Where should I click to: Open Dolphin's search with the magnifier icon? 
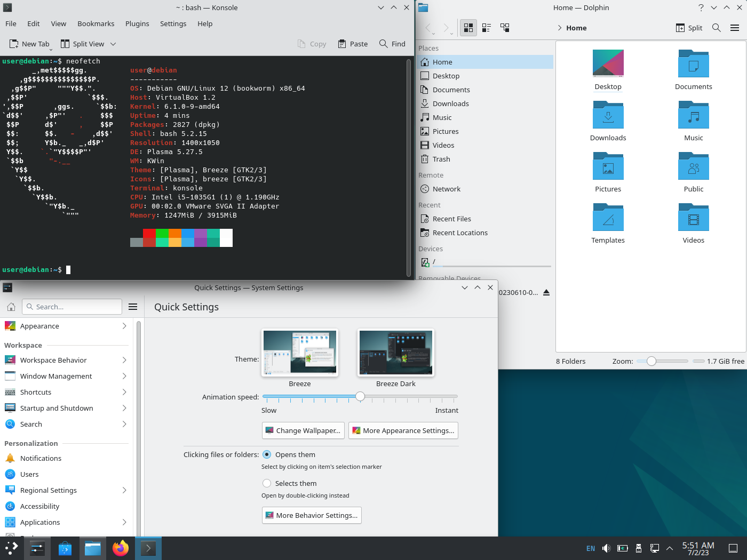(717, 28)
